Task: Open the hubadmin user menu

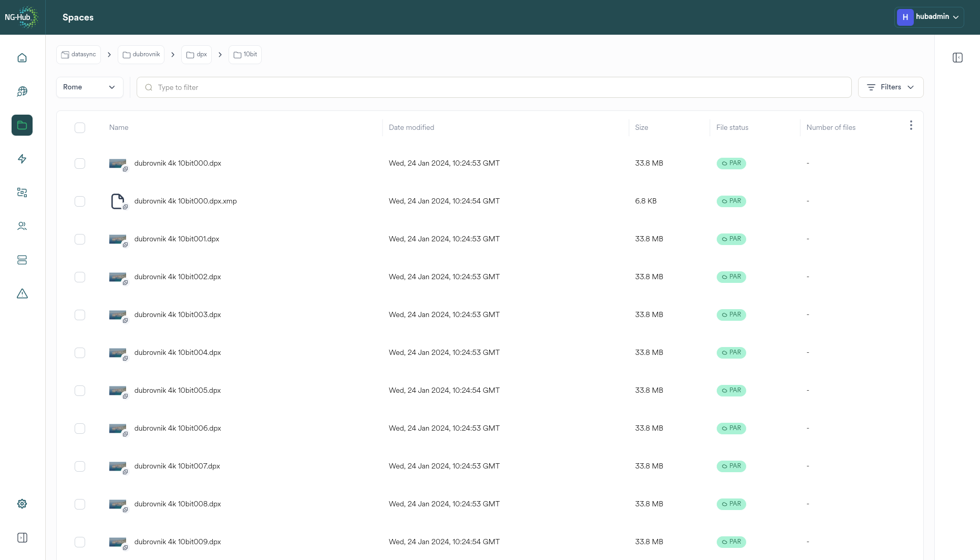Action: [929, 17]
